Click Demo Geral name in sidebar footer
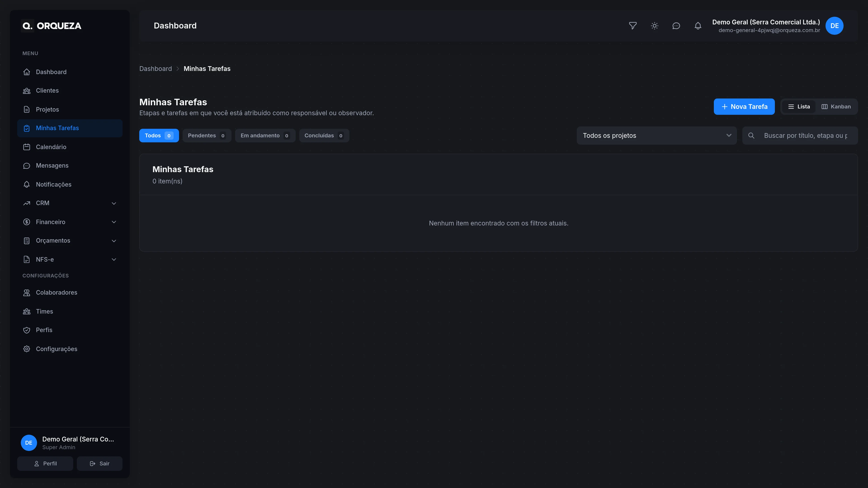Screen dimensions: 868x488 [x=78, y=439]
